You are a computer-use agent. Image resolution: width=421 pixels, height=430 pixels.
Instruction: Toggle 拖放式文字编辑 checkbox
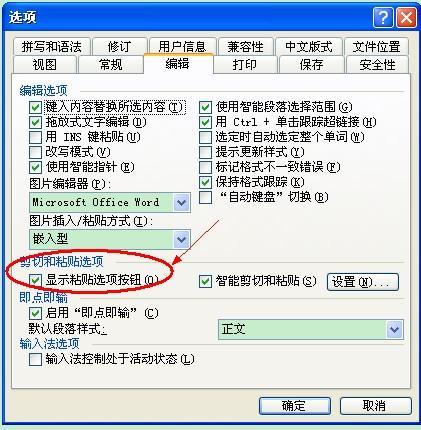pos(35,122)
